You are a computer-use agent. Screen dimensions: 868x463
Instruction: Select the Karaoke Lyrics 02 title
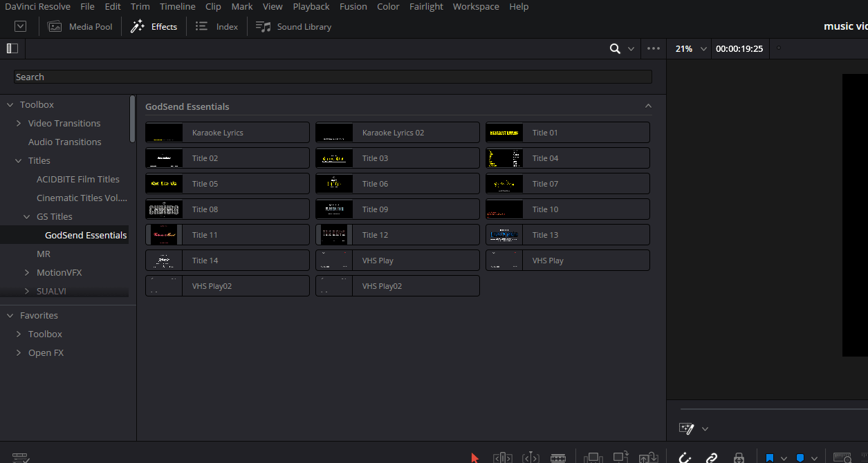pos(397,133)
